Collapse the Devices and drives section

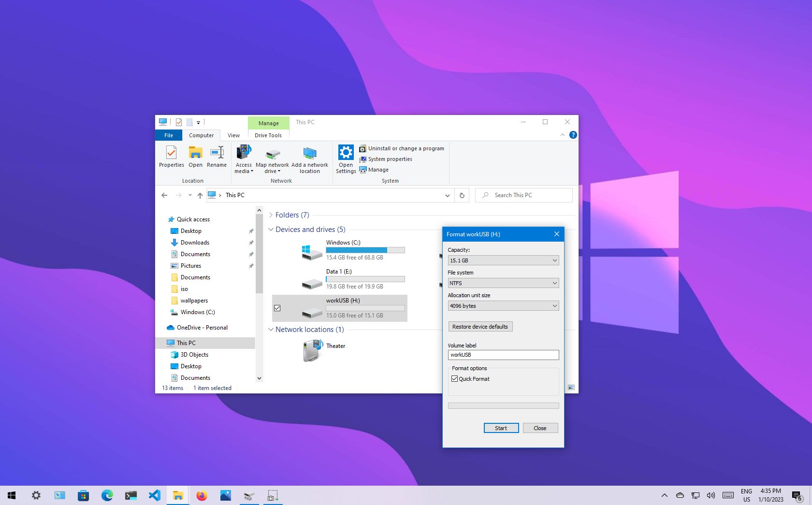coord(271,229)
